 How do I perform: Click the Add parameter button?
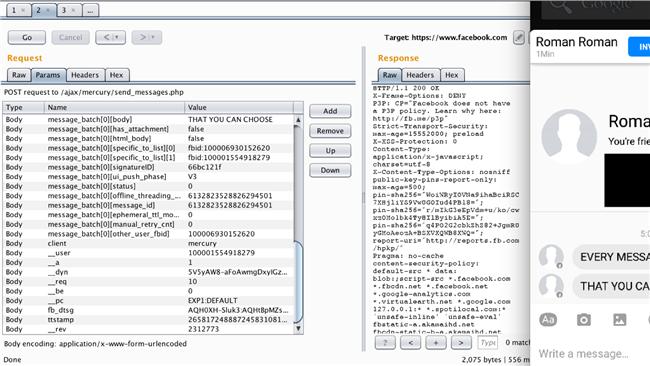330,111
